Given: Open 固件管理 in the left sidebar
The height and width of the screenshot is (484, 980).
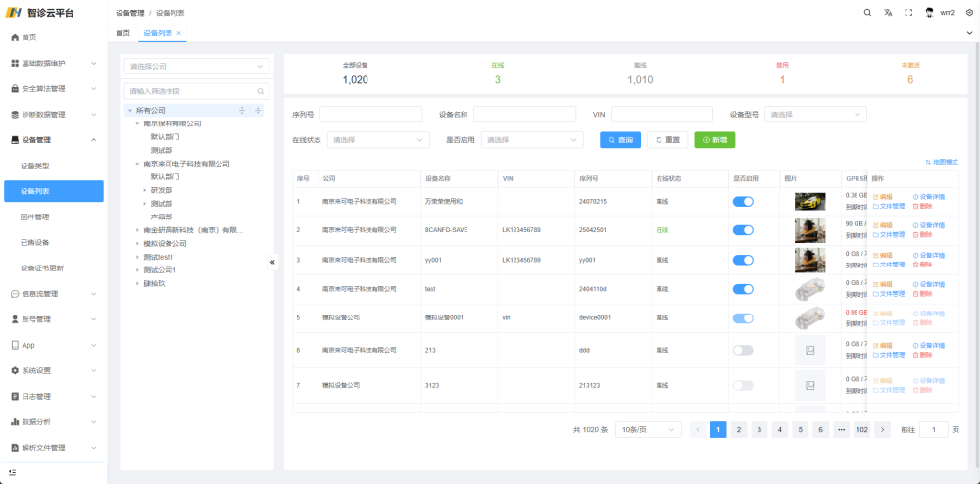Looking at the screenshot, I should 35,217.
